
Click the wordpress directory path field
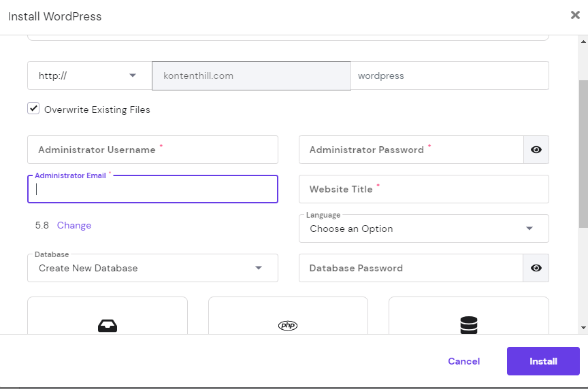click(449, 75)
